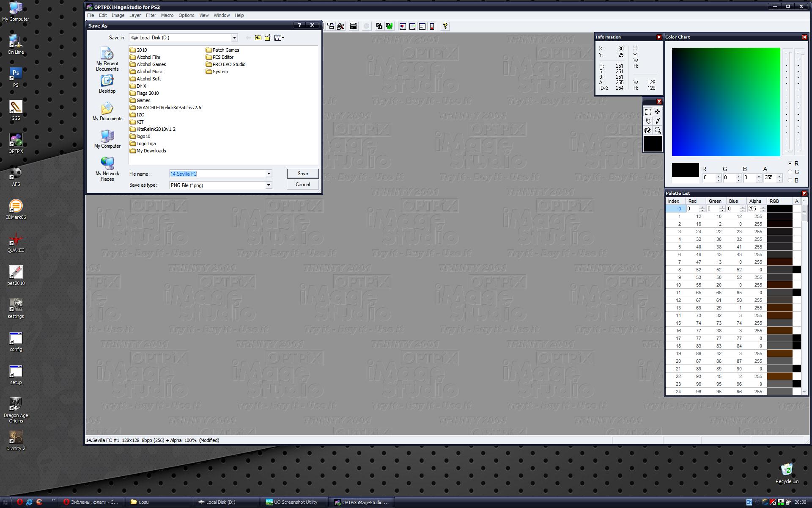Screen dimensions: 812x508
Task: Click the G value stepper in Color Chart
Action: 738,178
